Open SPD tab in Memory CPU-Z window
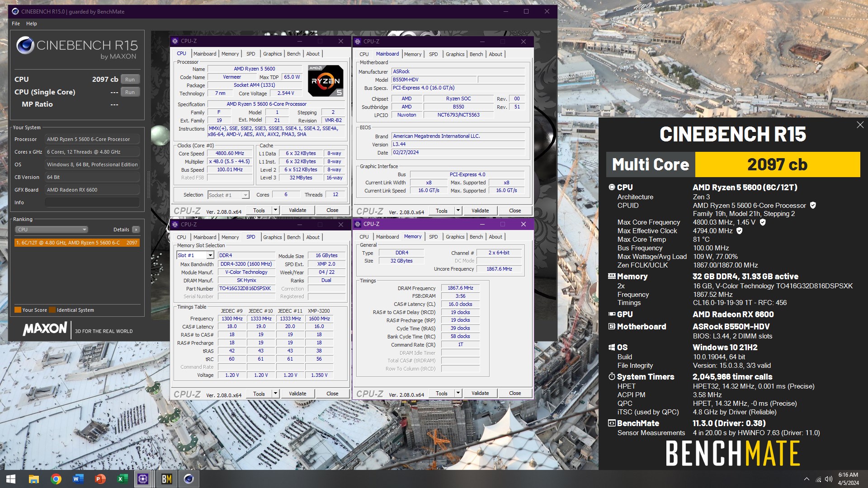868x488 pixels. pyautogui.click(x=434, y=237)
